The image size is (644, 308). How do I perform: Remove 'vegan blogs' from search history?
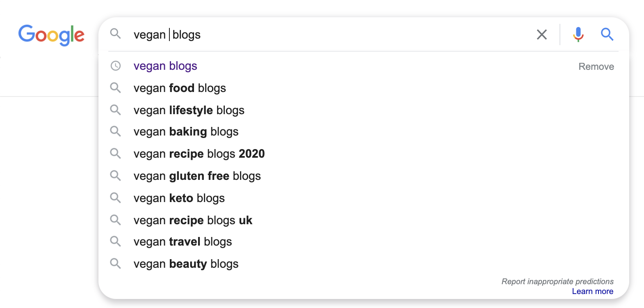pyautogui.click(x=596, y=67)
